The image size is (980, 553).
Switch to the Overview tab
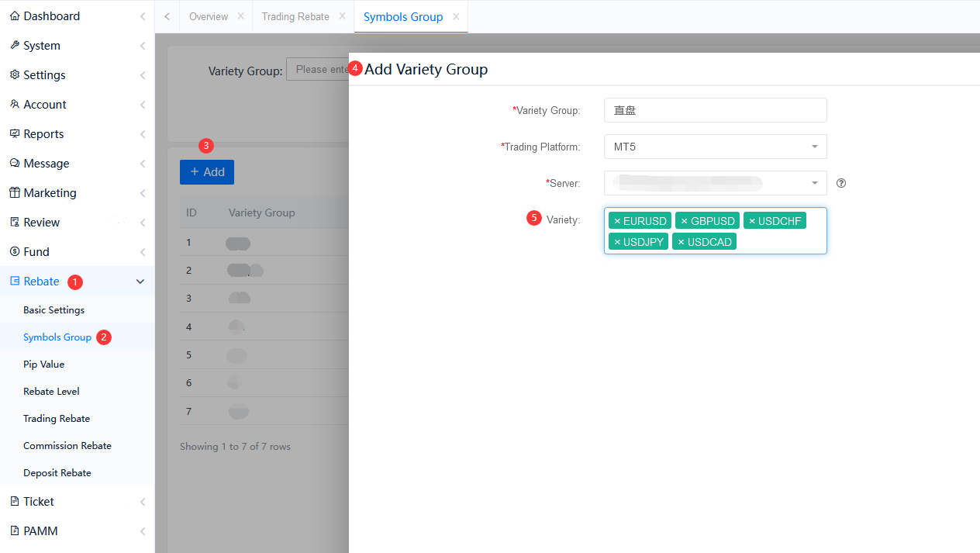(209, 16)
